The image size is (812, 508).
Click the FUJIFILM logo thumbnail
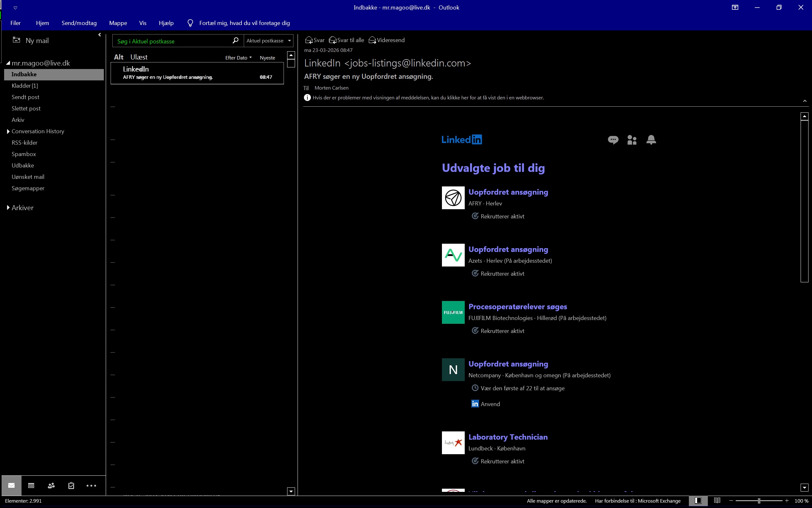tap(453, 312)
